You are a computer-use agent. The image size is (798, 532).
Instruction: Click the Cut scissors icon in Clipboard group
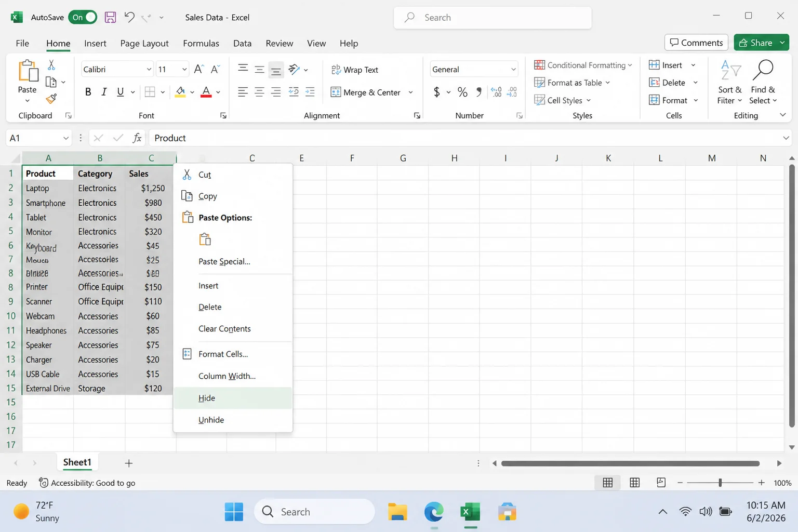(51, 65)
